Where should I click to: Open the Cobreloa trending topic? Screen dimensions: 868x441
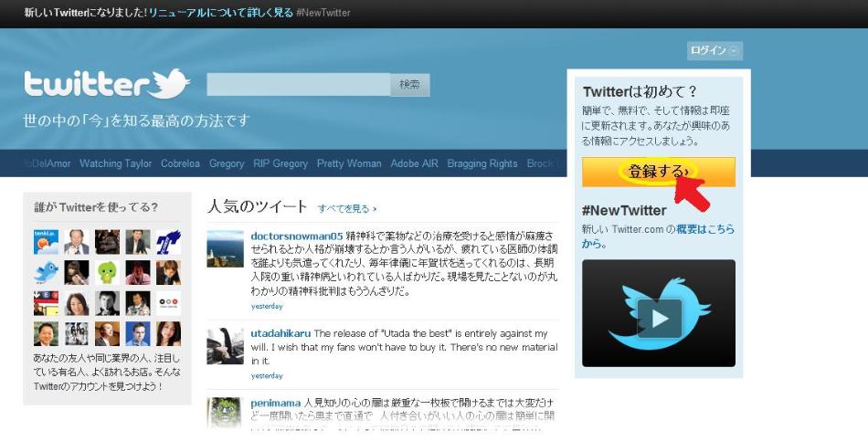[181, 163]
